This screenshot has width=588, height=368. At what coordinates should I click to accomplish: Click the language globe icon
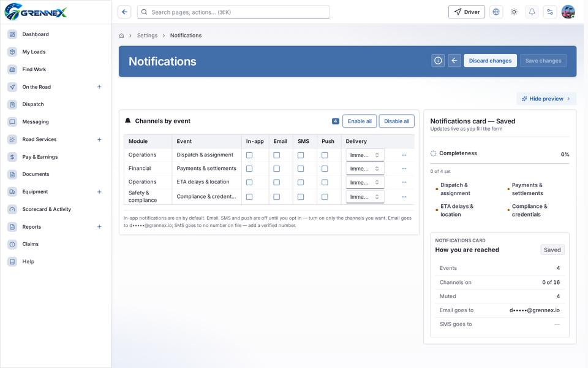coord(496,12)
